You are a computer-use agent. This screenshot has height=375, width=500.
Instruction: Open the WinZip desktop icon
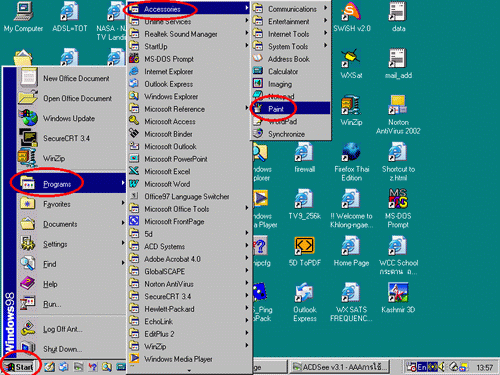351,110
